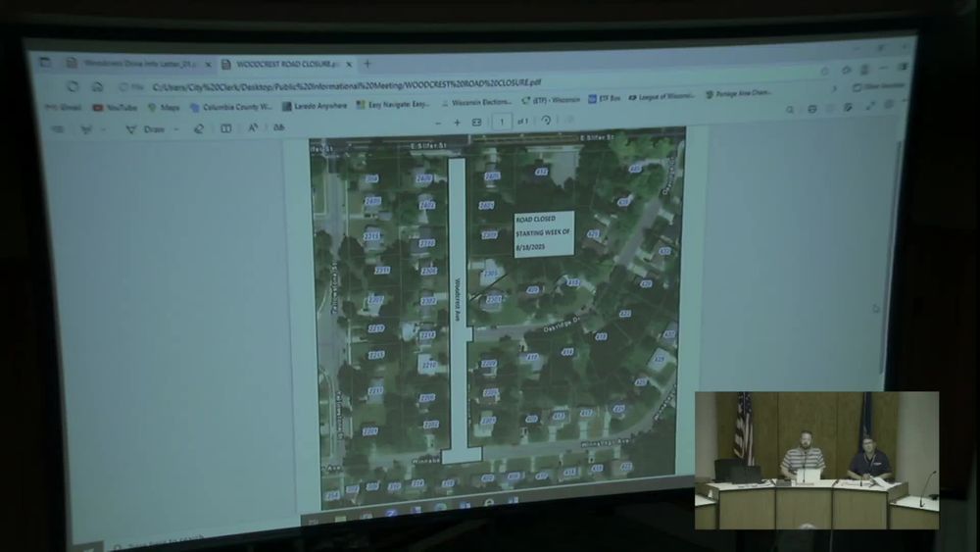Click the Oakridge Dr label on the map

[x=562, y=324]
